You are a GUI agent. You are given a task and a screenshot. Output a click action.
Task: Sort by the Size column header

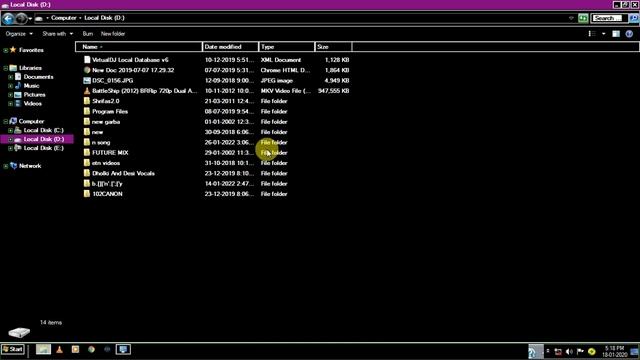[x=333, y=47]
